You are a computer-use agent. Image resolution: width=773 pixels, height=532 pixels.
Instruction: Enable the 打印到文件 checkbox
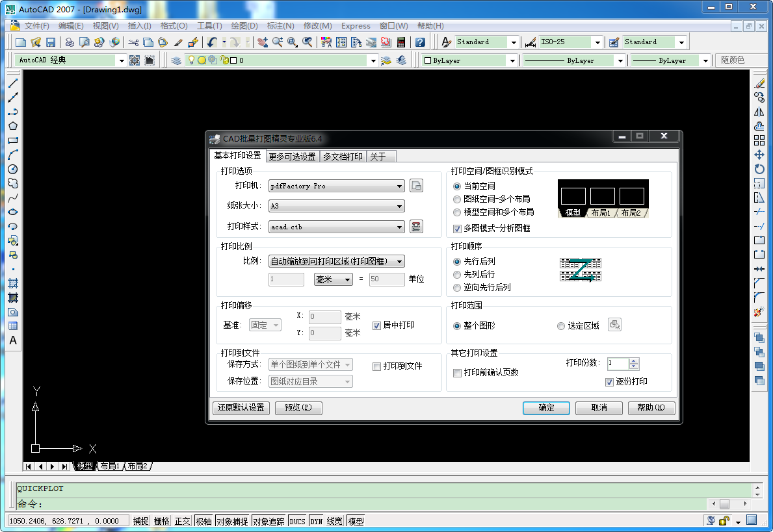(376, 366)
